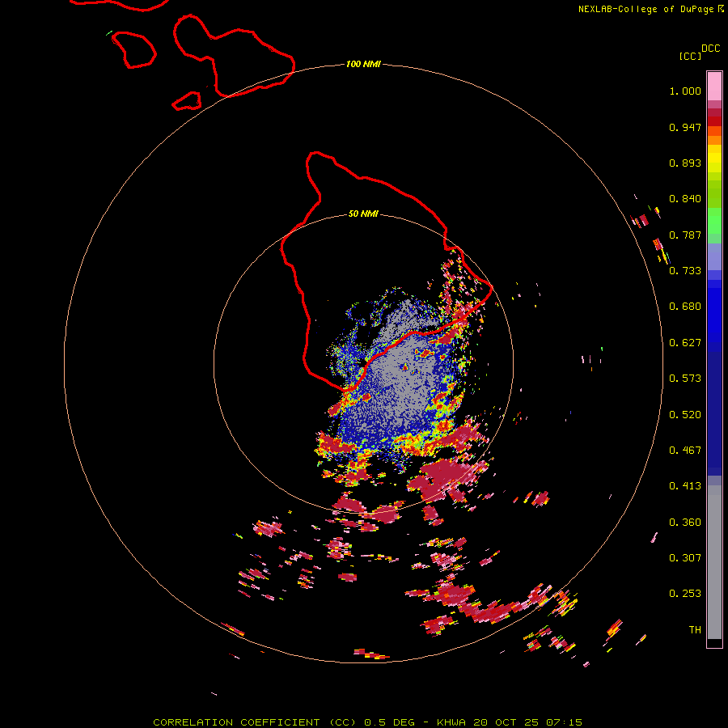This screenshot has width=728, height=728.
Task: Select the 0.520 scale value
Action: 685,415
